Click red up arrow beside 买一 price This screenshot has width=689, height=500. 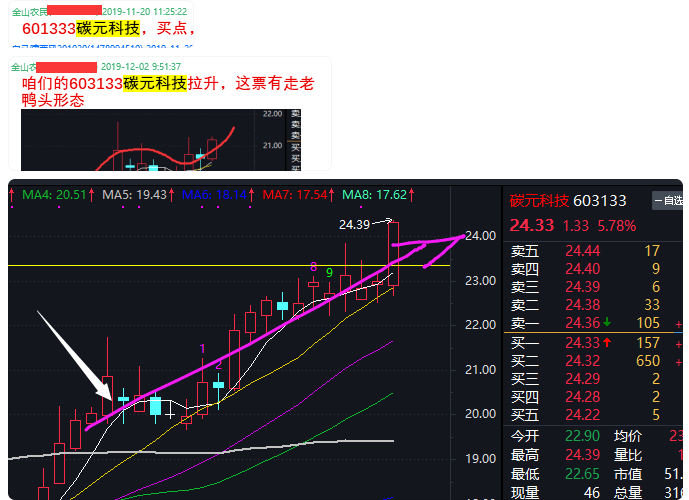tap(607, 342)
